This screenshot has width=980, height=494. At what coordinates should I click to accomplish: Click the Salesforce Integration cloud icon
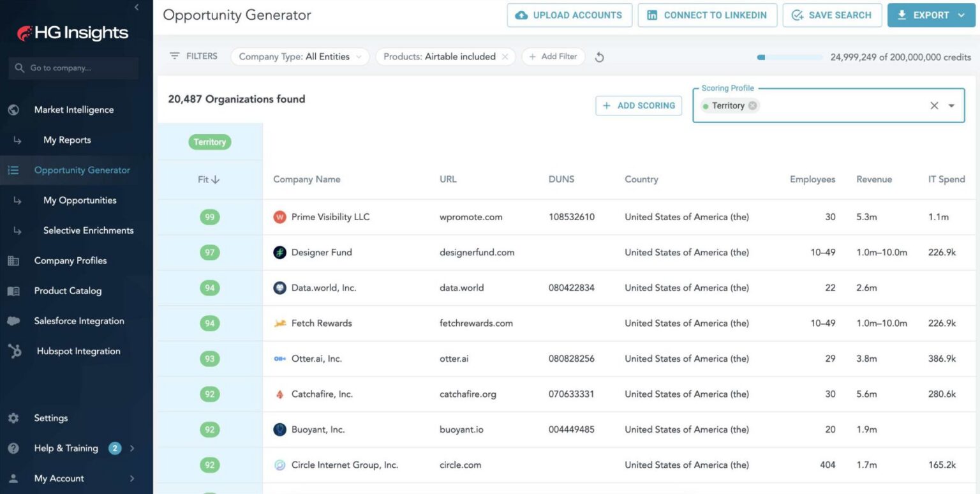pyautogui.click(x=13, y=321)
